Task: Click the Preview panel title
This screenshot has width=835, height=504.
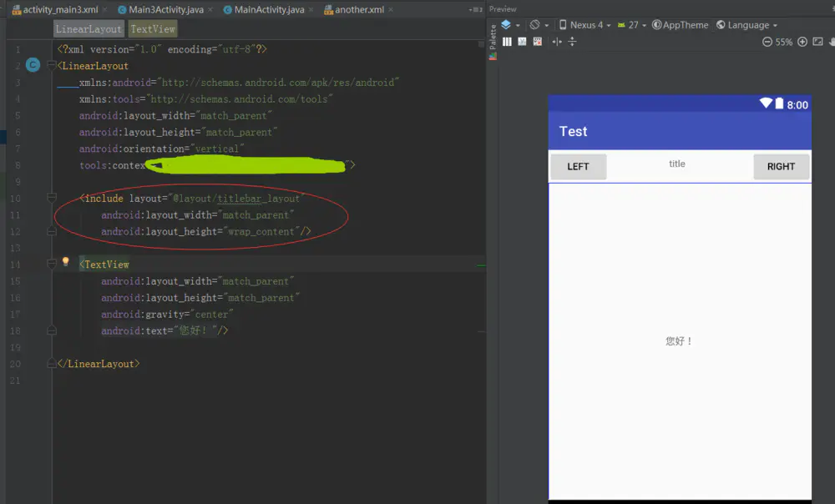Action: (503, 9)
